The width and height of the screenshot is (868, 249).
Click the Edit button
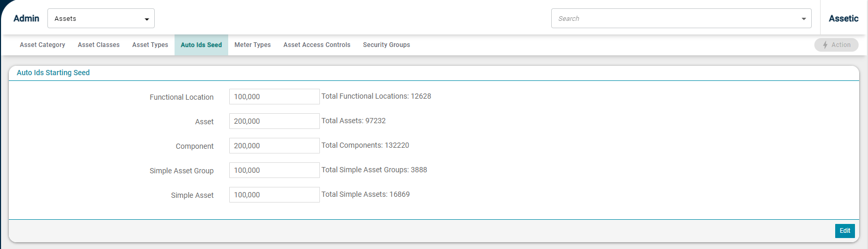point(845,231)
